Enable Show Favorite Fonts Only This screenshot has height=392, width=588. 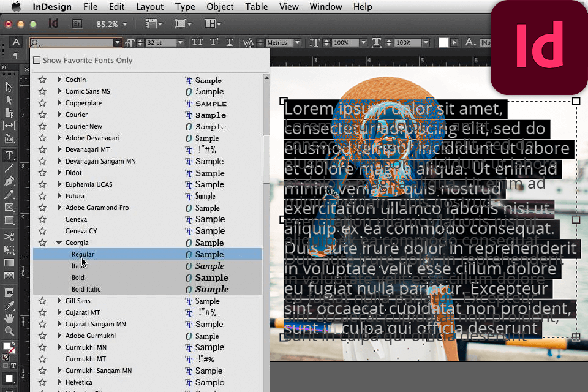click(x=37, y=61)
